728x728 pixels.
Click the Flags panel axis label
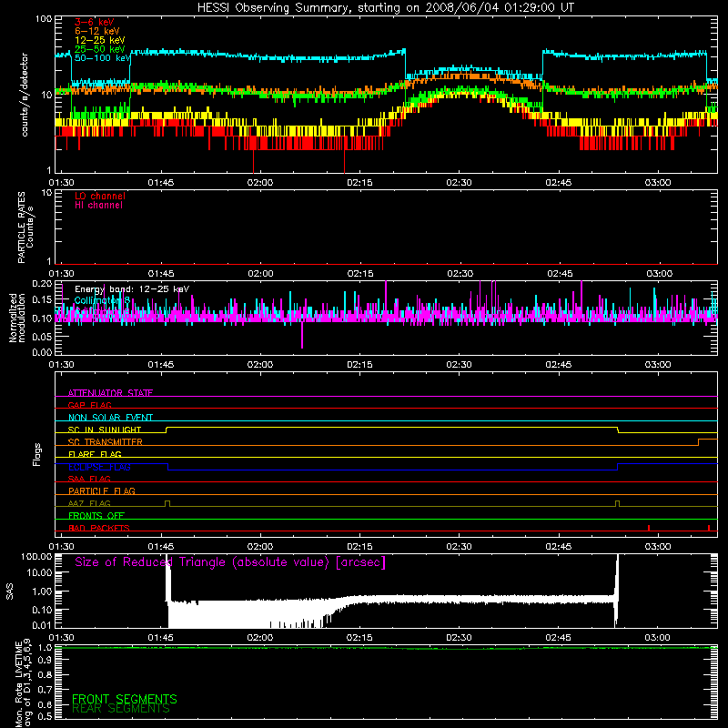(37, 454)
